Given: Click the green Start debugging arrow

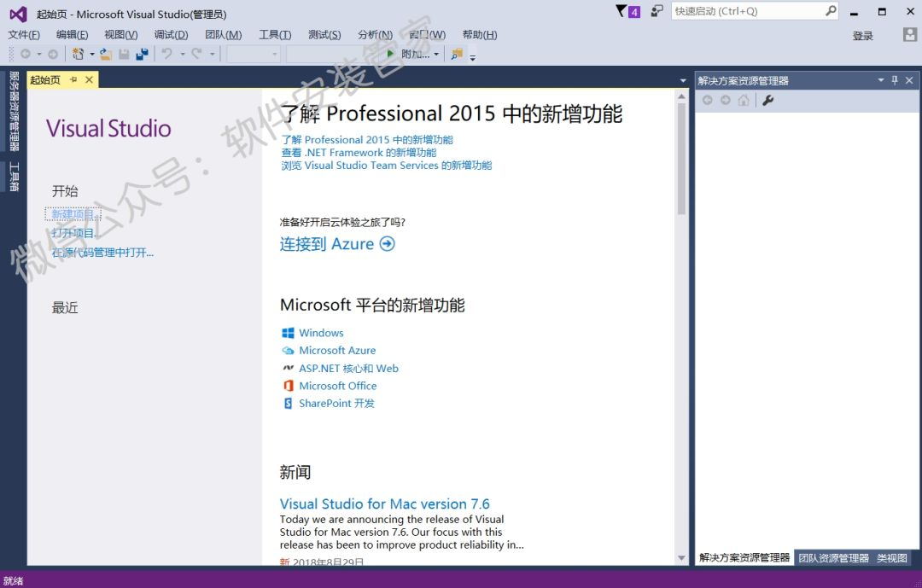Looking at the screenshot, I should coord(390,54).
